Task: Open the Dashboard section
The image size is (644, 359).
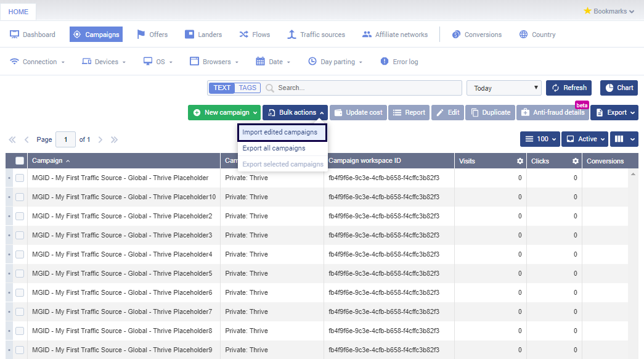Action: [x=33, y=35]
